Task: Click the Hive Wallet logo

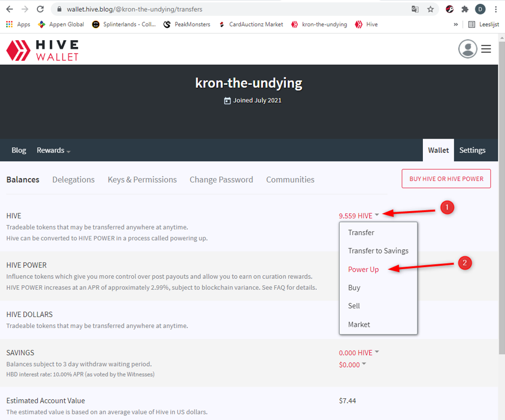Action: (x=42, y=51)
